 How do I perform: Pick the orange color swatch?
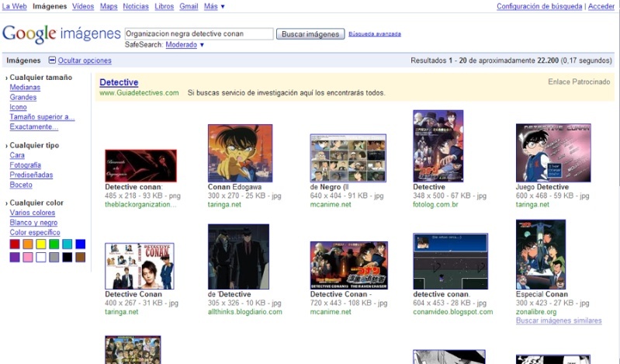[x=28, y=244]
